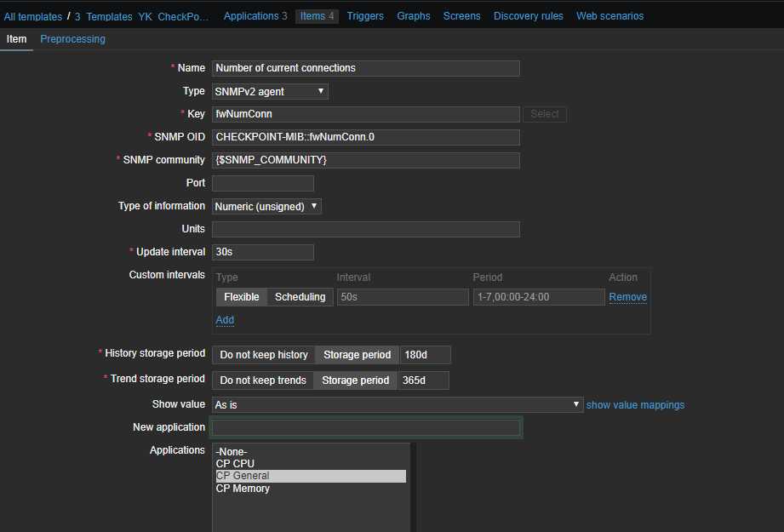Click the Applications list scrollbar
Image resolution: width=784 pixels, height=532 pixels.
[414, 488]
